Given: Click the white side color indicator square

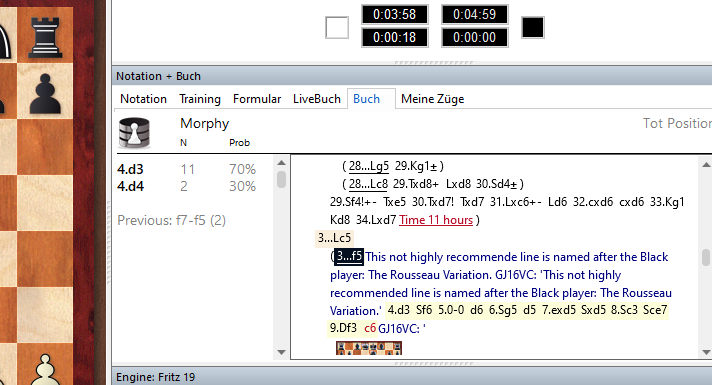Looking at the screenshot, I should (x=337, y=27).
